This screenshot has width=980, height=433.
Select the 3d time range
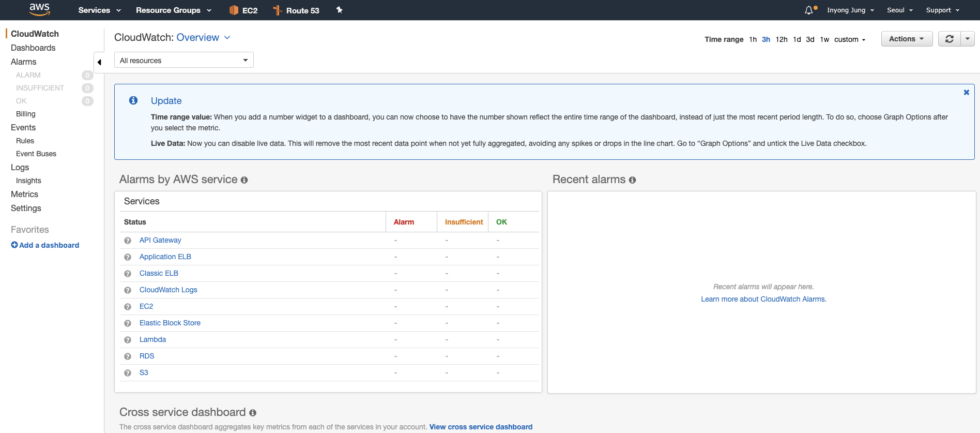[x=810, y=39]
